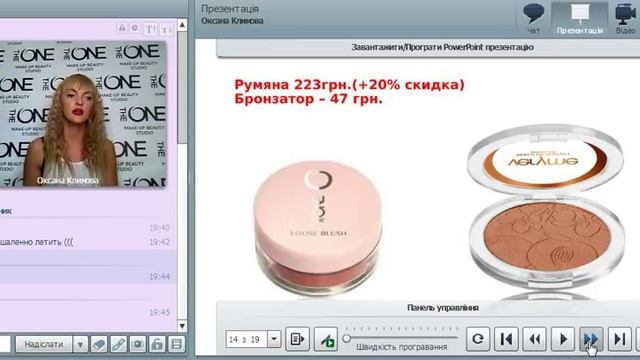Go back one slide with rewind button

click(534, 339)
